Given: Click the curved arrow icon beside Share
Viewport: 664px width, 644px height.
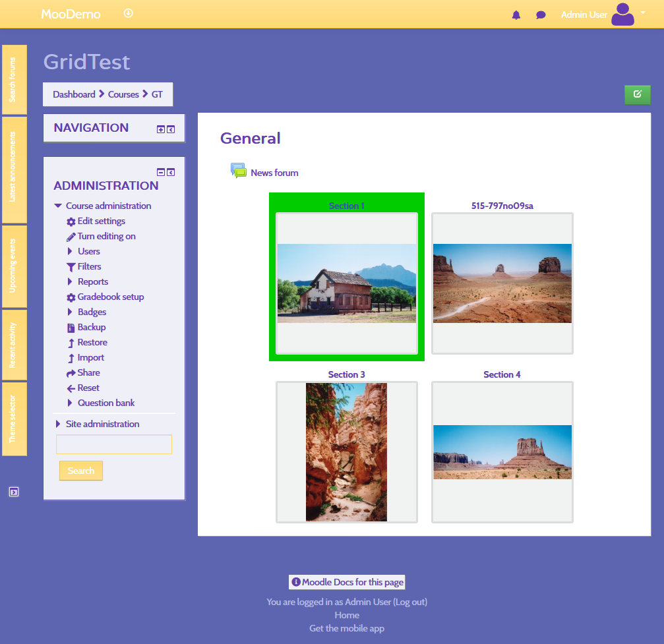Looking at the screenshot, I should 71,373.
